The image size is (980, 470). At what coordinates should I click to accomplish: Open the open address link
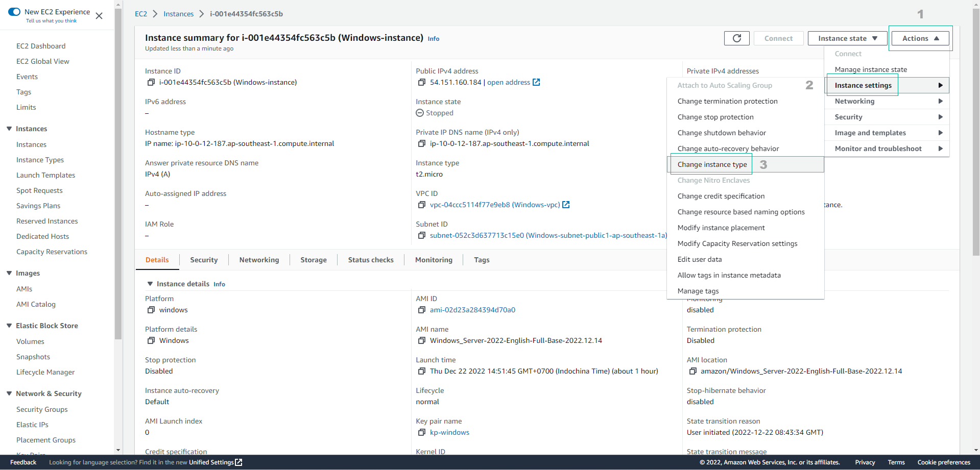[509, 82]
